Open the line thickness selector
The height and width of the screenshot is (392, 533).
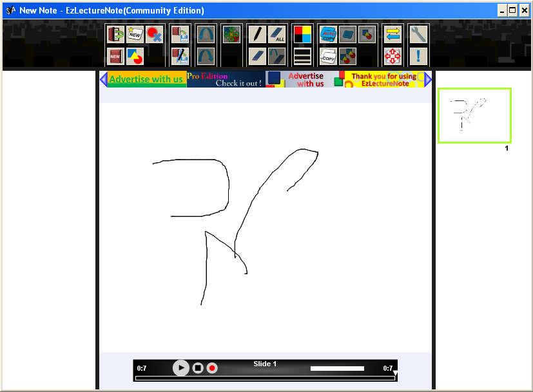[x=302, y=56]
